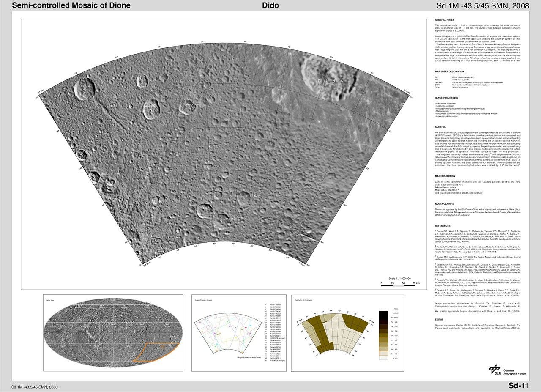The width and height of the screenshot is (541, 392).
Task: Open the Index of Cassini images panel
Action: (x=238, y=333)
